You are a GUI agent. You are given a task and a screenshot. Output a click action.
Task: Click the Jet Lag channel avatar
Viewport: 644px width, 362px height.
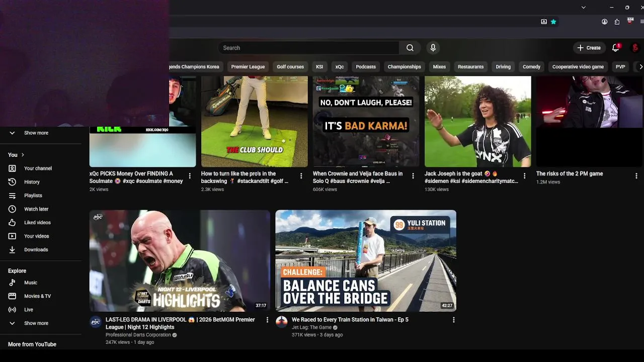point(282,322)
